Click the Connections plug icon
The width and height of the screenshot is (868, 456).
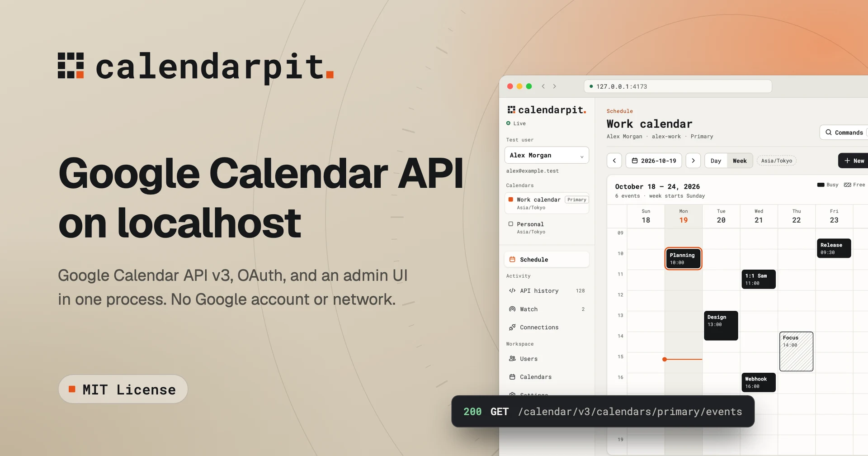(512, 328)
